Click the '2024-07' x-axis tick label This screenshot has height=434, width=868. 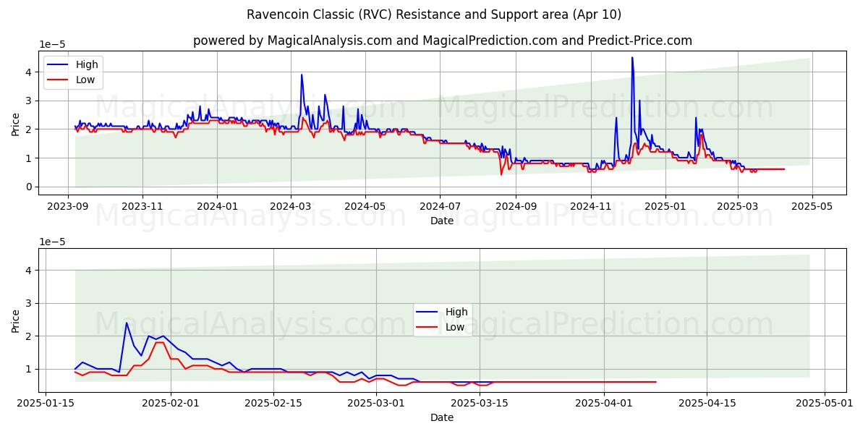pyautogui.click(x=440, y=206)
